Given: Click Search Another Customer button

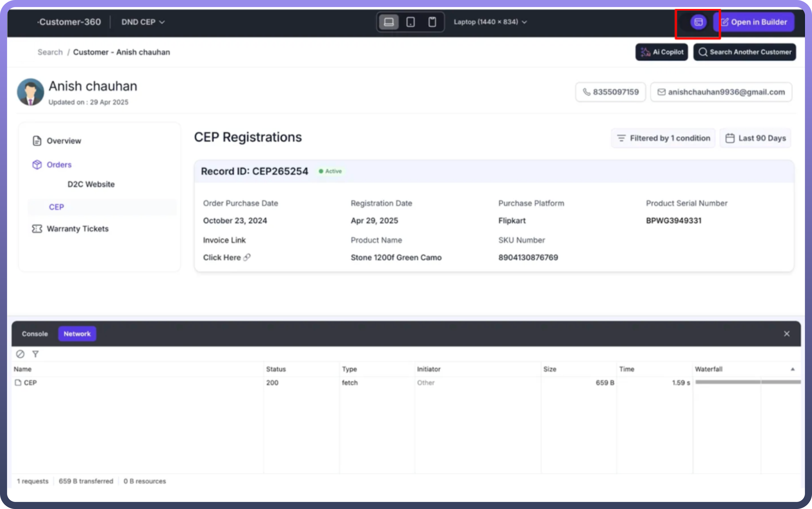Looking at the screenshot, I should coord(745,52).
